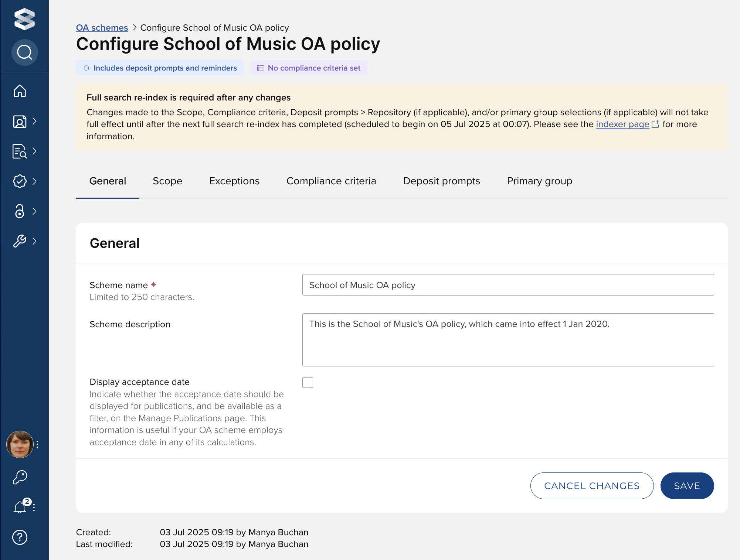The image size is (740, 560).
Task: Click the key icon in sidebar
Action: [20, 477]
